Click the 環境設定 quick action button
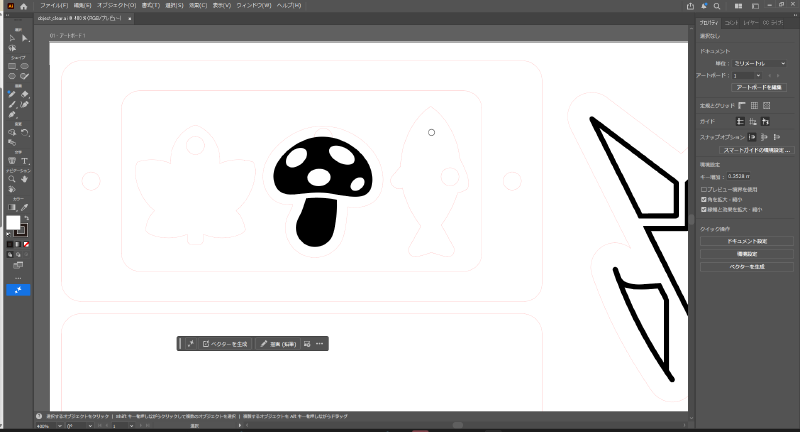Viewport: 800px width, 432px height. pyautogui.click(x=747, y=254)
